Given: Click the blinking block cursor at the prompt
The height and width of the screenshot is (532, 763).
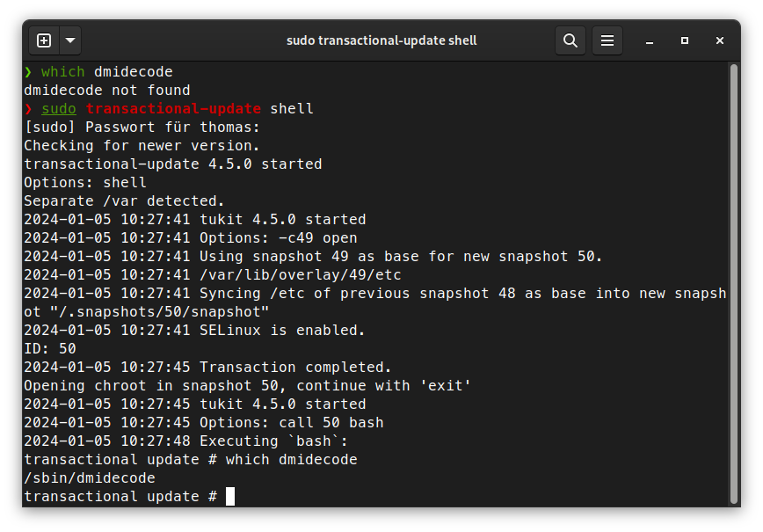Looking at the screenshot, I should click(x=230, y=497).
